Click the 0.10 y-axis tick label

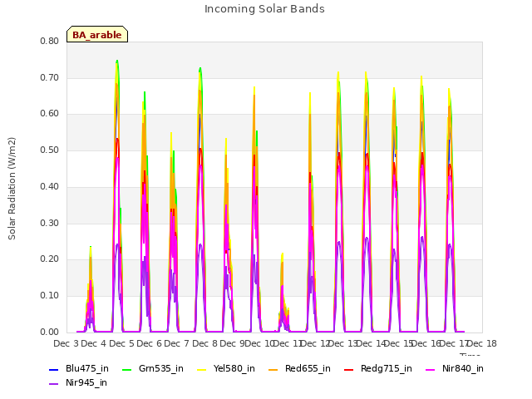coord(49,295)
